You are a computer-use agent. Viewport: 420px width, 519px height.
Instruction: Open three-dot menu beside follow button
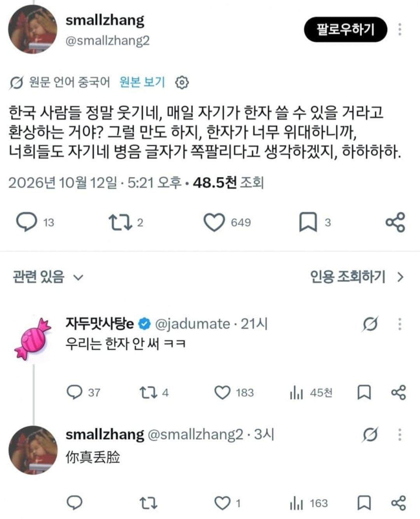click(x=399, y=30)
